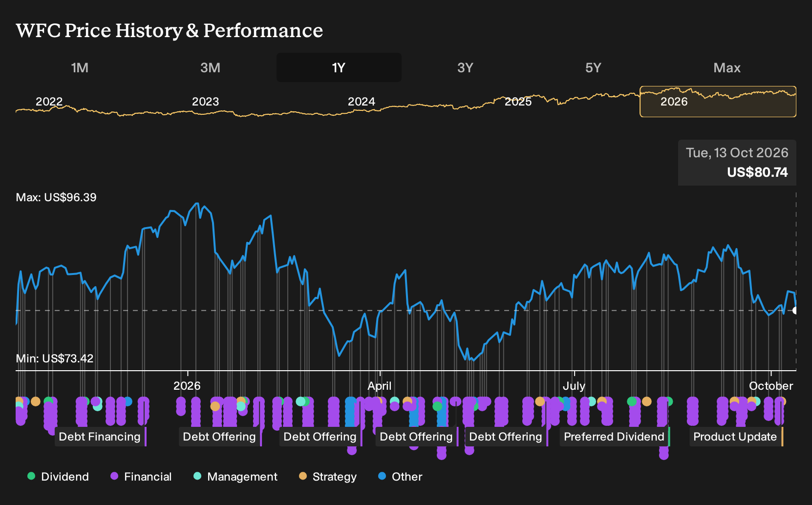Jump to 2022 in the overview chart
Viewport: 812px width, 505px height.
coord(49,102)
